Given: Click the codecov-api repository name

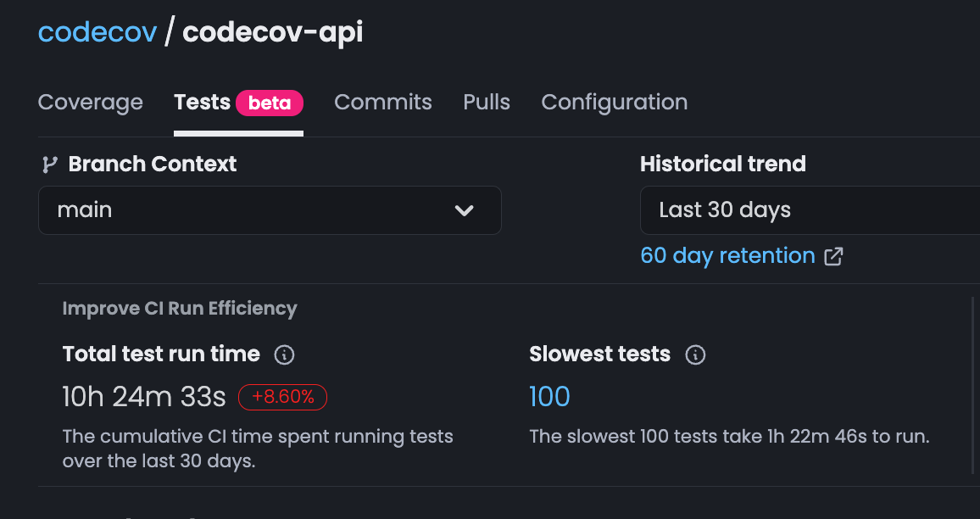Looking at the screenshot, I should pos(272,31).
